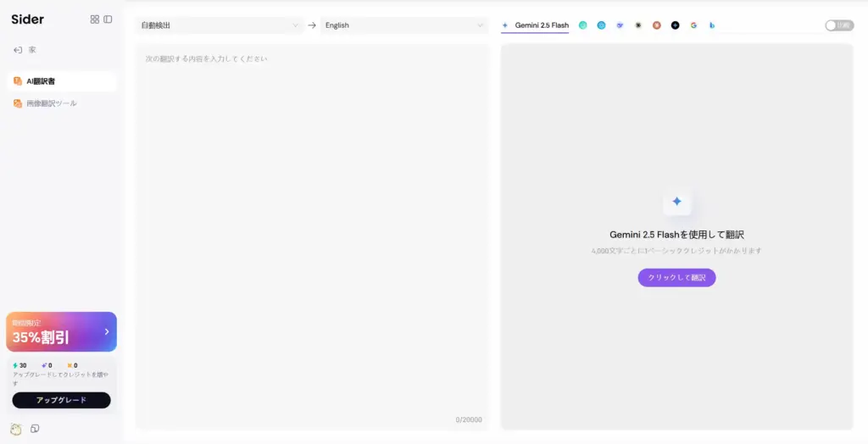868x444 pixels.
Task: Expand the English target language dropdown
Action: (403, 25)
